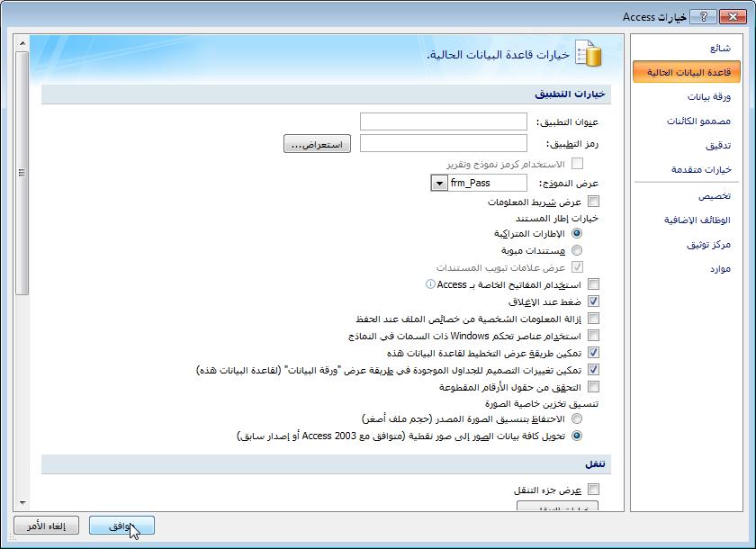Click scrollbar down arrow

point(22,503)
